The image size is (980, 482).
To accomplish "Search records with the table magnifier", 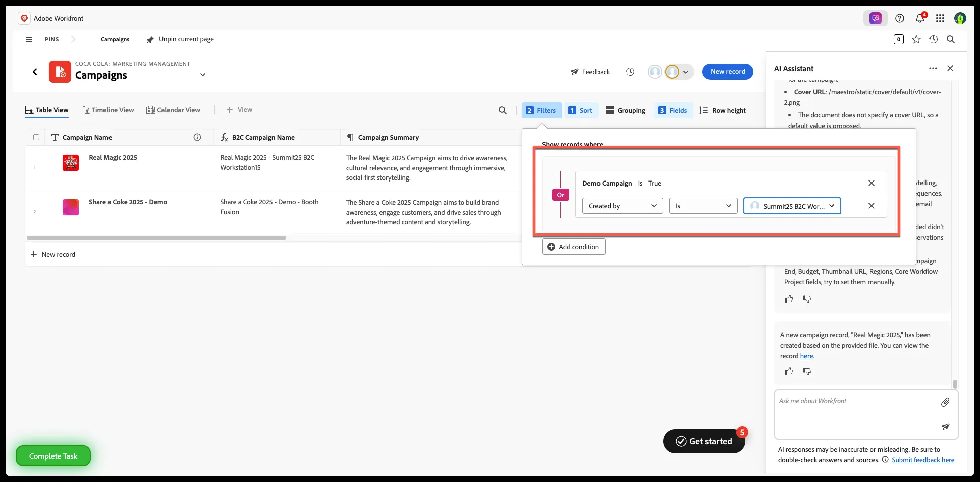I will [503, 110].
